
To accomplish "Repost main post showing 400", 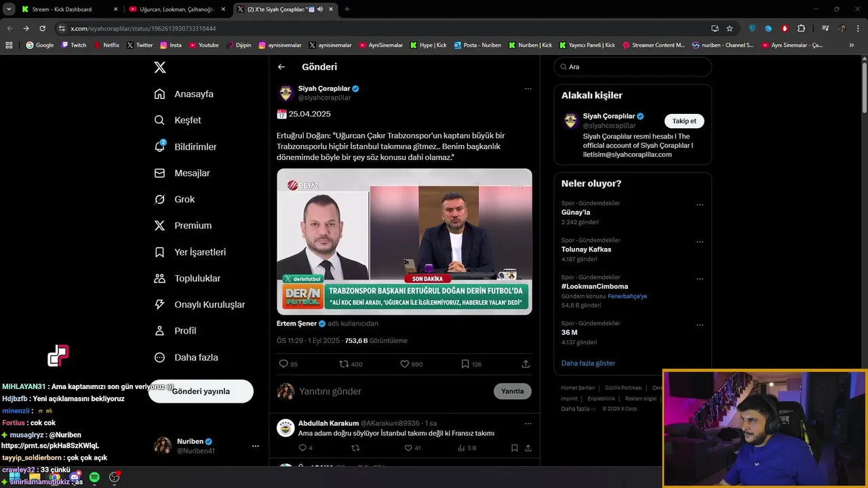I will click(x=351, y=364).
